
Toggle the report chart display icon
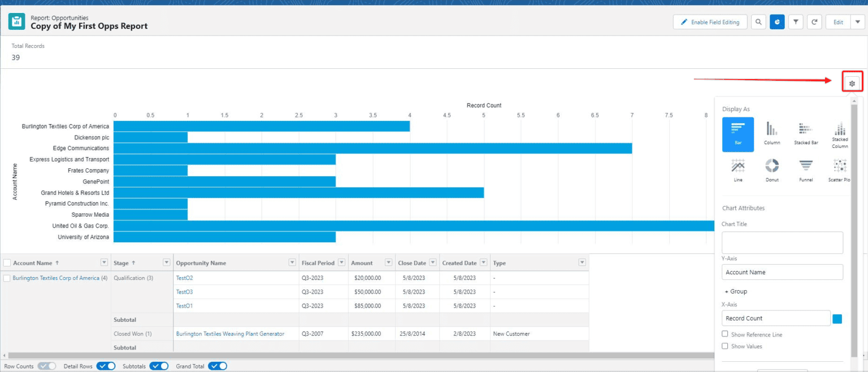[776, 21]
